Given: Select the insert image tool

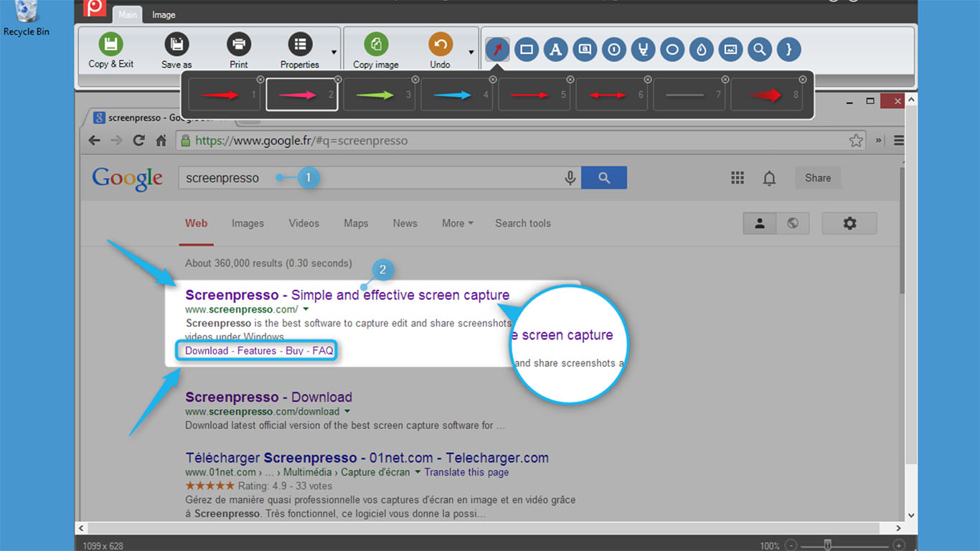Looking at the screenshot, I should (x=730, y=50).
